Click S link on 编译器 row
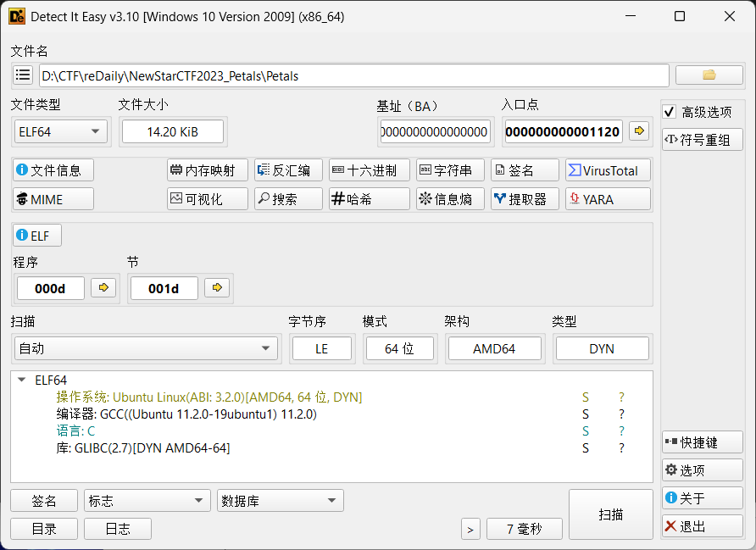 pos(586,414)
